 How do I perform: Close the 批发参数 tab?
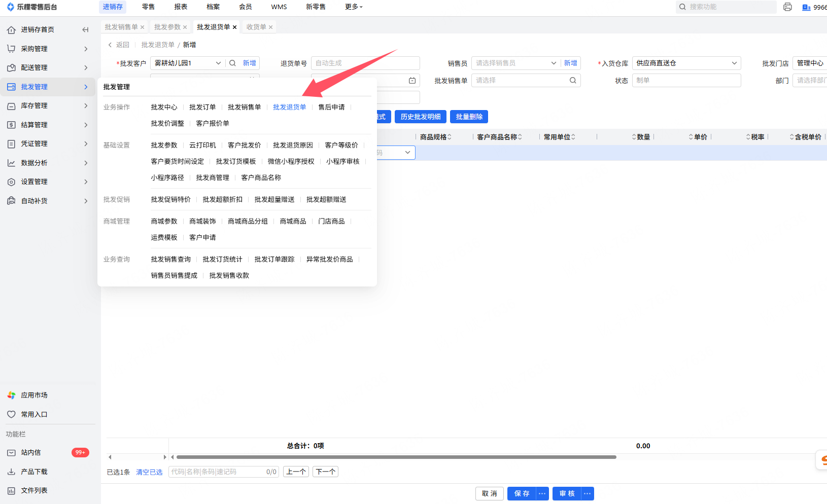point(185,27)
